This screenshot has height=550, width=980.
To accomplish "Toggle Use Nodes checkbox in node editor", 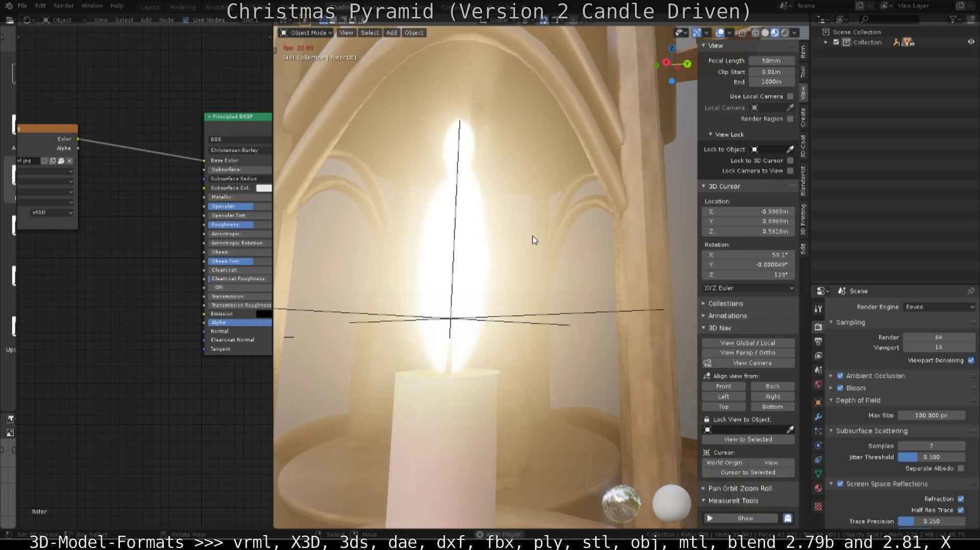I will coord(185,20).
